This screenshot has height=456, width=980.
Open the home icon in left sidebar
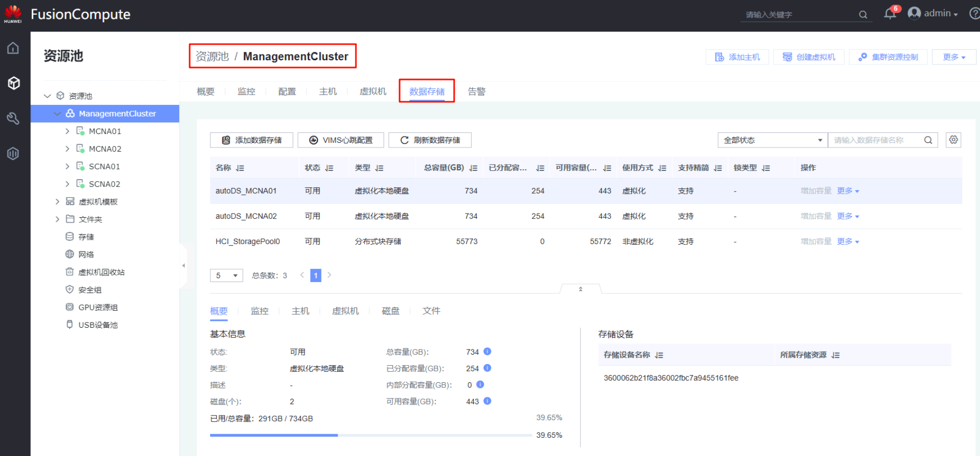[13, 48]
